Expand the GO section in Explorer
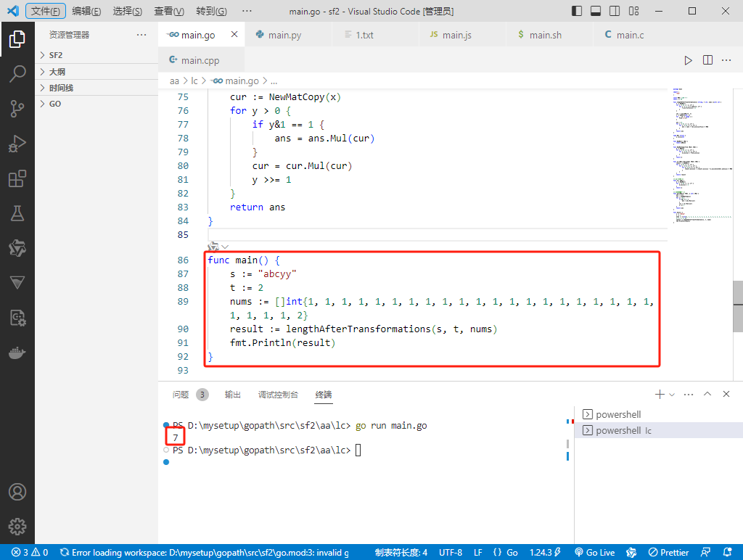 coord(97,104)
